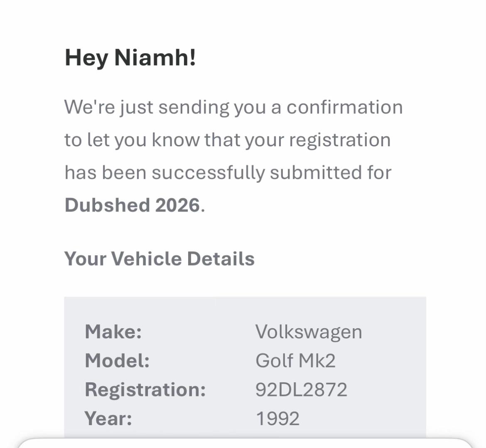
Task: Select the year value 1992
Action: pos(277,418)
